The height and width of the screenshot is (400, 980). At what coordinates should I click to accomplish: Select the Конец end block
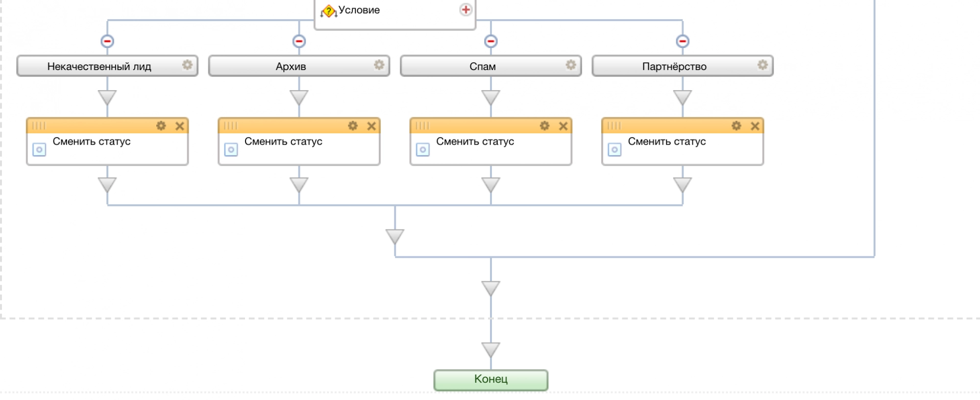point(490,379)
